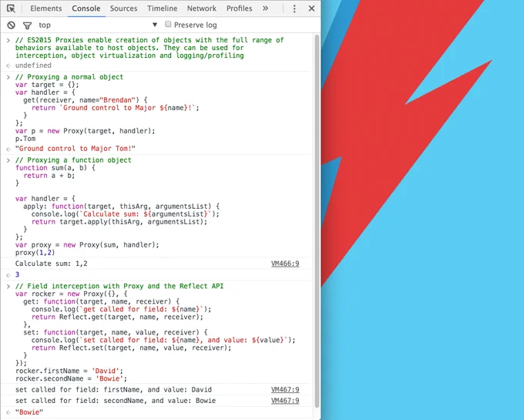Open source link VM466:9
The width and height of the screenshot is (524, 420).
click(x=285, y=264)
